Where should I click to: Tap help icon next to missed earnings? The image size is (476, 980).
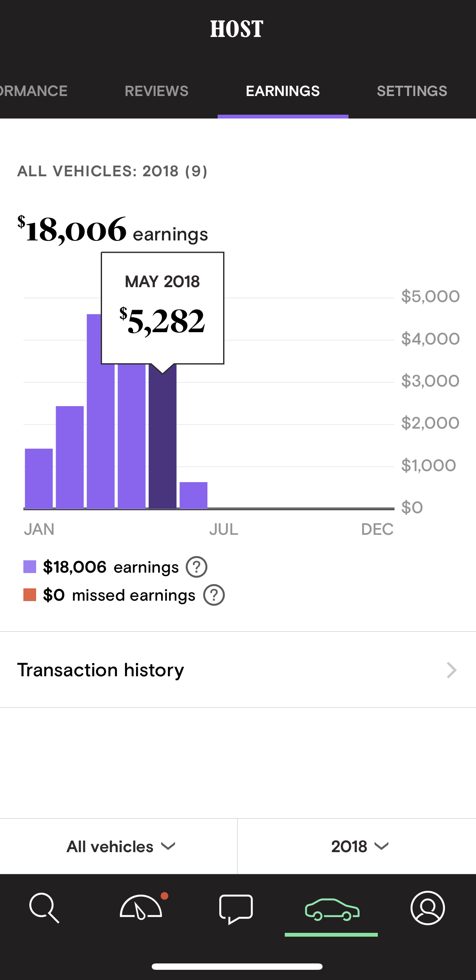(214, 595)
